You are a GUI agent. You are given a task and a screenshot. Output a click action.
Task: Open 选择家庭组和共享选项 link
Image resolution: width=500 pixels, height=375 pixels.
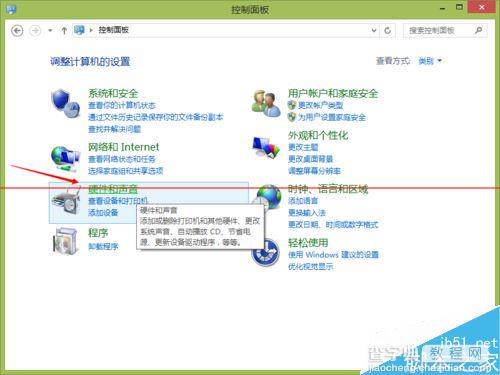pyautogui.click(x=126, y=171)
